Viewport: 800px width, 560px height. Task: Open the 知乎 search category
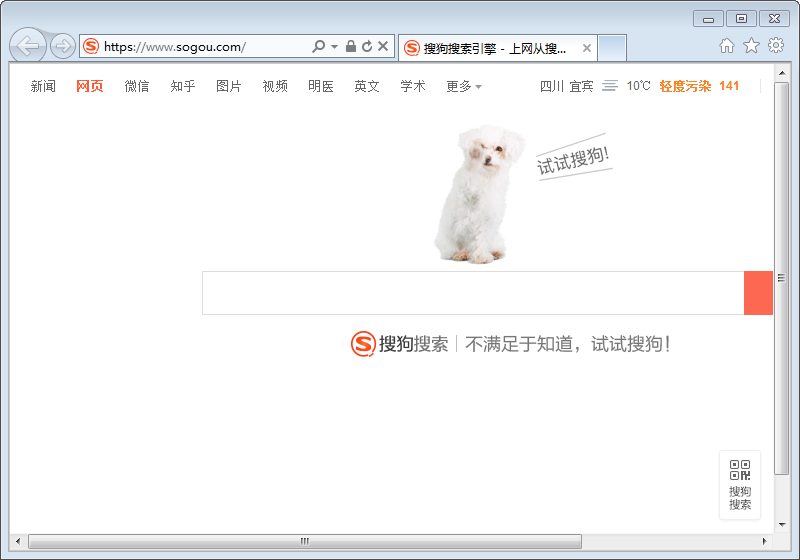[x=183, y=86]
